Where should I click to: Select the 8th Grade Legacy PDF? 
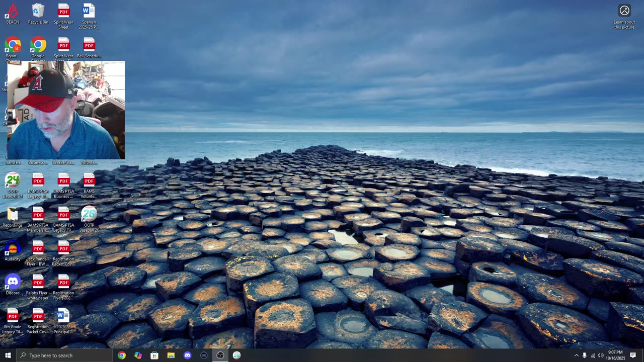point(13,321)
